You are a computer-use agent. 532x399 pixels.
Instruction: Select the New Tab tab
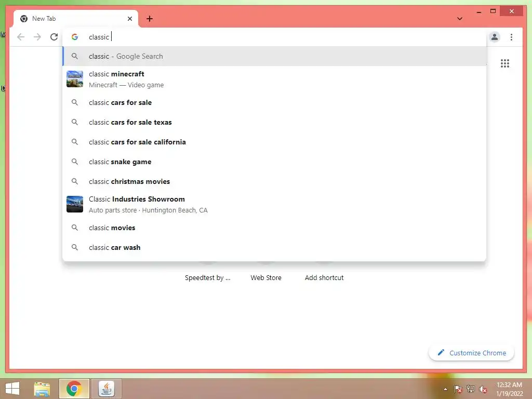click(x=76, y=19)
